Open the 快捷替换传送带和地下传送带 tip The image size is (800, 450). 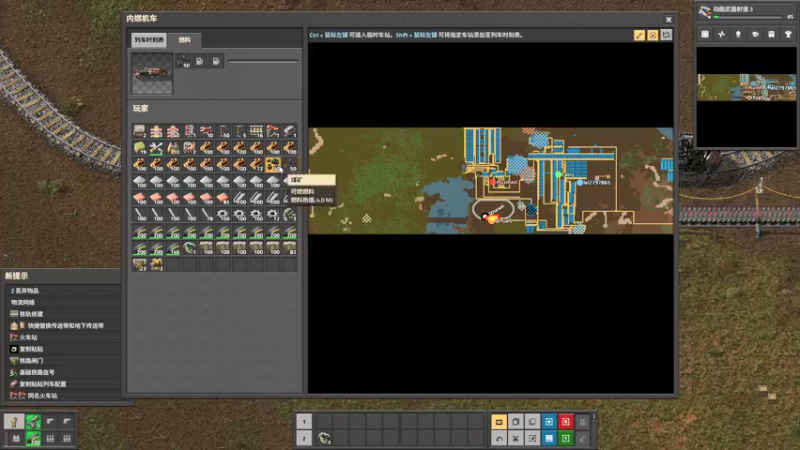(x=63, y=326)
